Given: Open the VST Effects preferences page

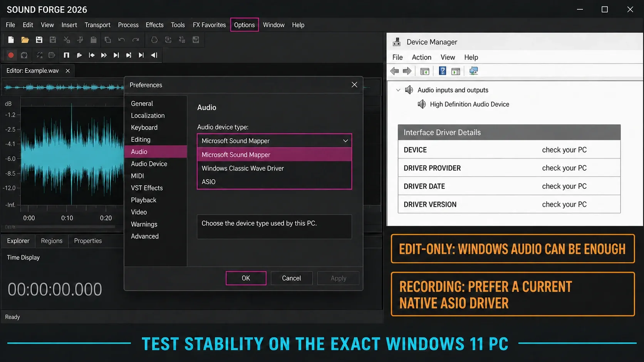Looking at the screenshot, I should (x=147, y=188).
